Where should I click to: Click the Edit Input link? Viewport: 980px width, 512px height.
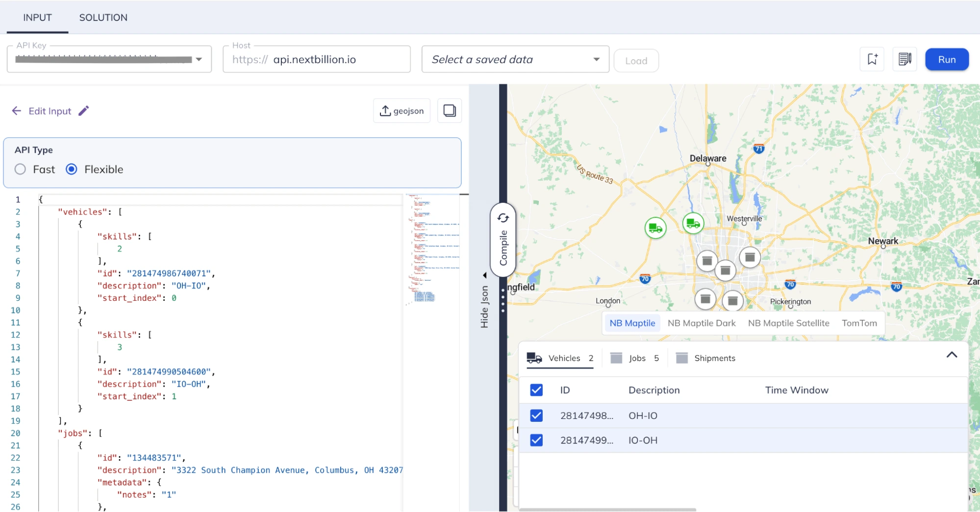(x=50, y=111)
